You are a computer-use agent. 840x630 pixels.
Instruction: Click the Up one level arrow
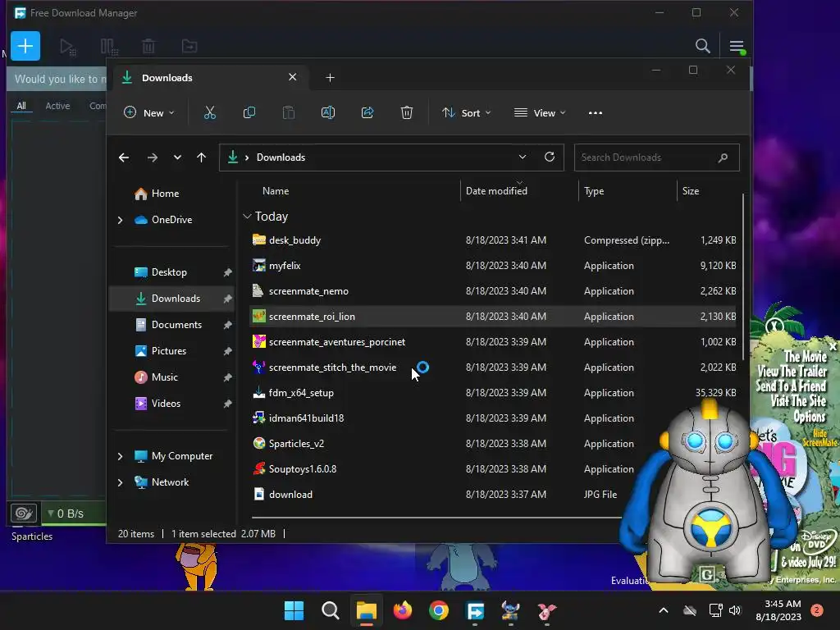[x=202, y=157]
